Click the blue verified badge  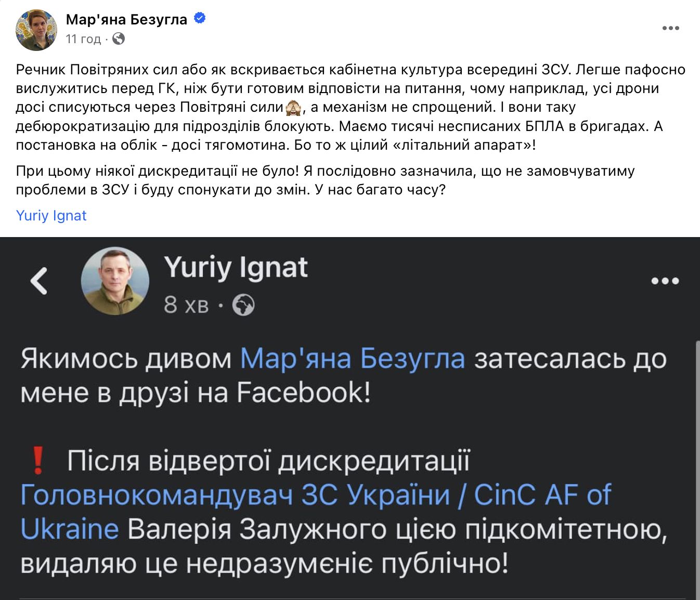coord(199,19)
